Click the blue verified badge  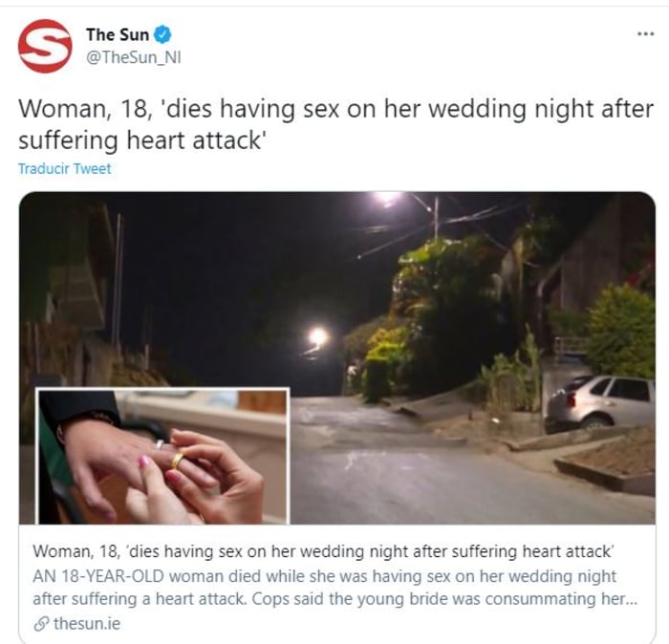pyautogui.click(x=162, y=35)
